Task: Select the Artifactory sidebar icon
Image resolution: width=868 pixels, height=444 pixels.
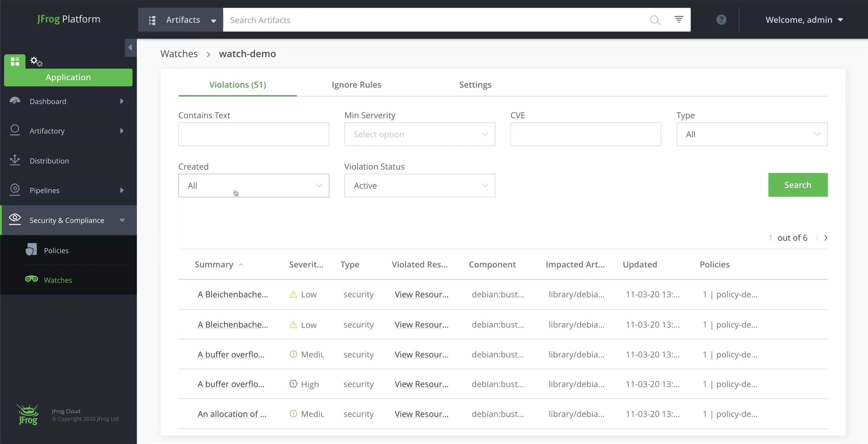Action: pos(15,130)
